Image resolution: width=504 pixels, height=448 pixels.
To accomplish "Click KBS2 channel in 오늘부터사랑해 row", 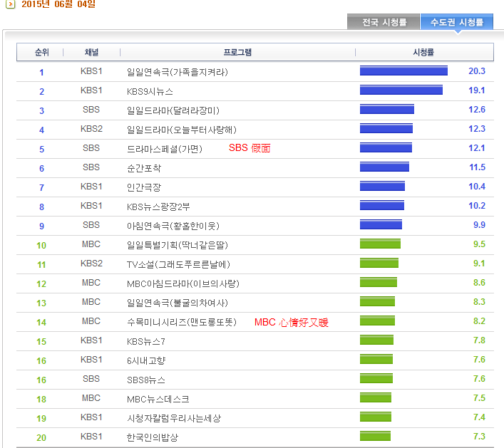I will [x=91, y=129].
